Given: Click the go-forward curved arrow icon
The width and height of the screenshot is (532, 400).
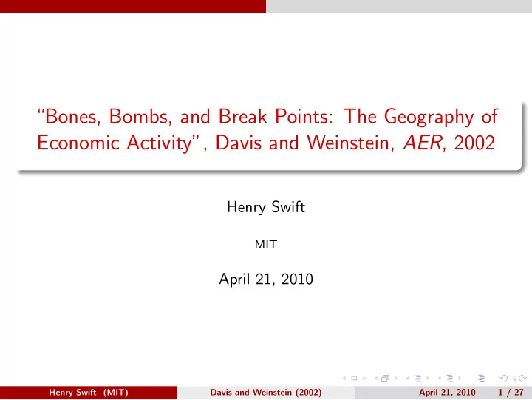Looking at the screenshot, I should pyautogui.click(x=523, y=378).
